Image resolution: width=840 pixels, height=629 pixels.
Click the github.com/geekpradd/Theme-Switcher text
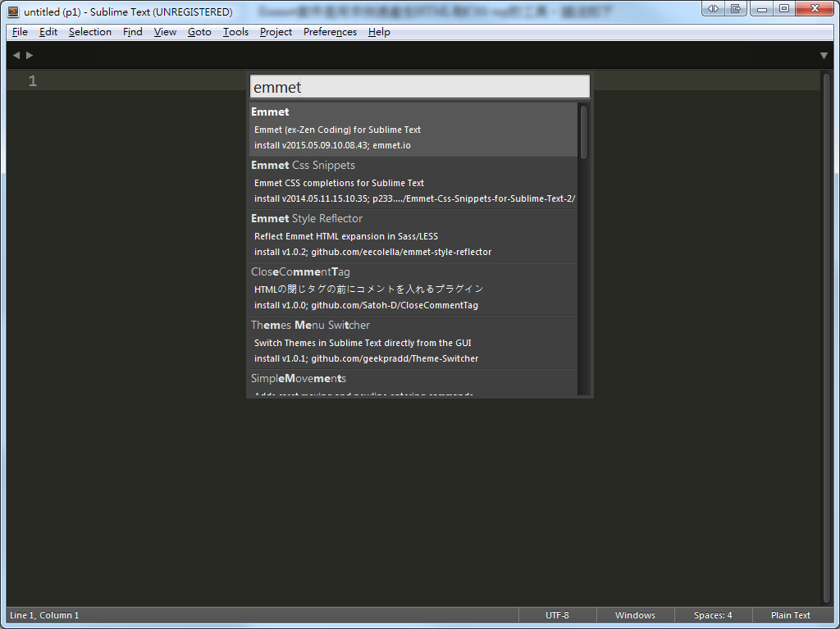click(395, 358)
